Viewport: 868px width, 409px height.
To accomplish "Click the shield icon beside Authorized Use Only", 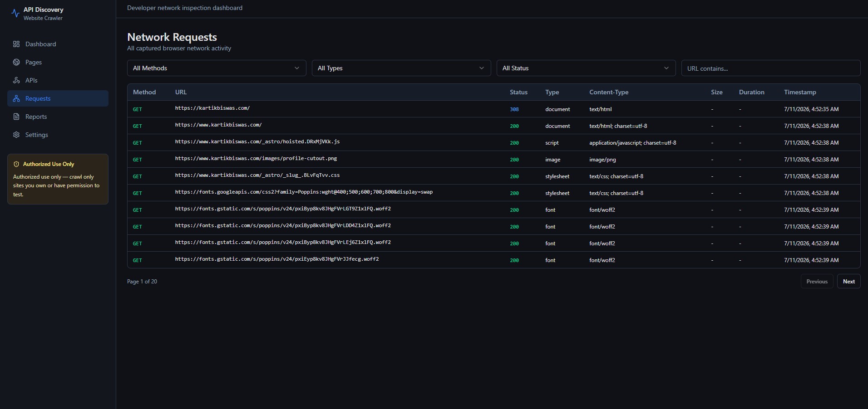I will (16, 164).
